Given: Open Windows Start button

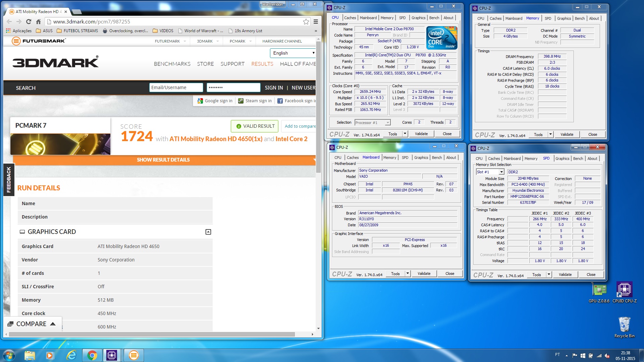Looking at the screenshot, I should click(x=9, y=355).
